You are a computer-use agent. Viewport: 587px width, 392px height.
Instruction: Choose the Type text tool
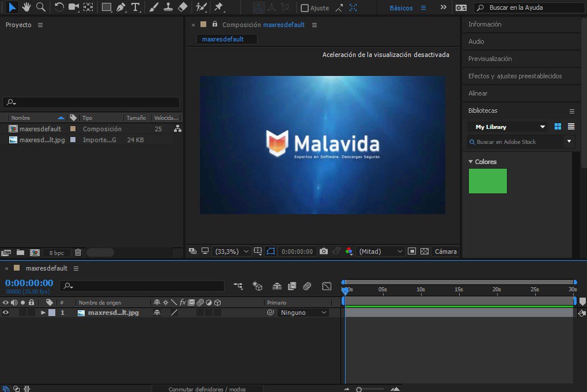click(x=135, y=7)
